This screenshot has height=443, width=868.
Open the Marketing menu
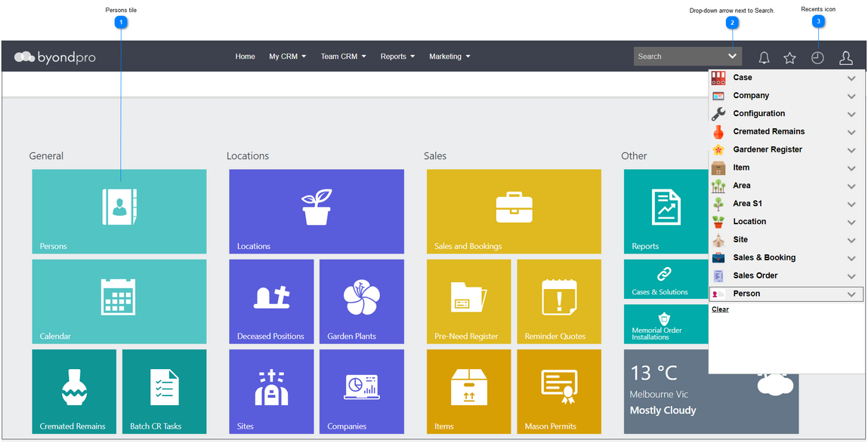coord(449,57)
